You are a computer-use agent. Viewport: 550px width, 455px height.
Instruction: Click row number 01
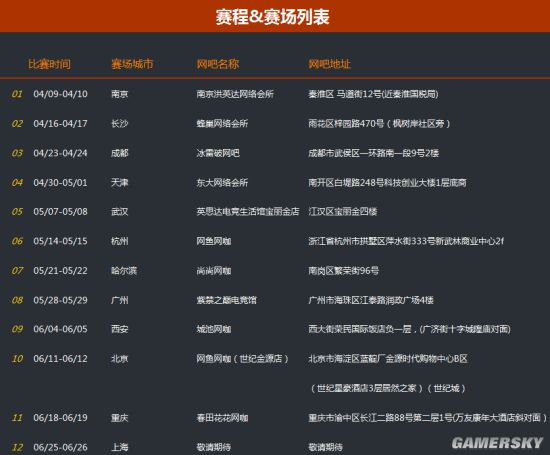coord(17,94)
